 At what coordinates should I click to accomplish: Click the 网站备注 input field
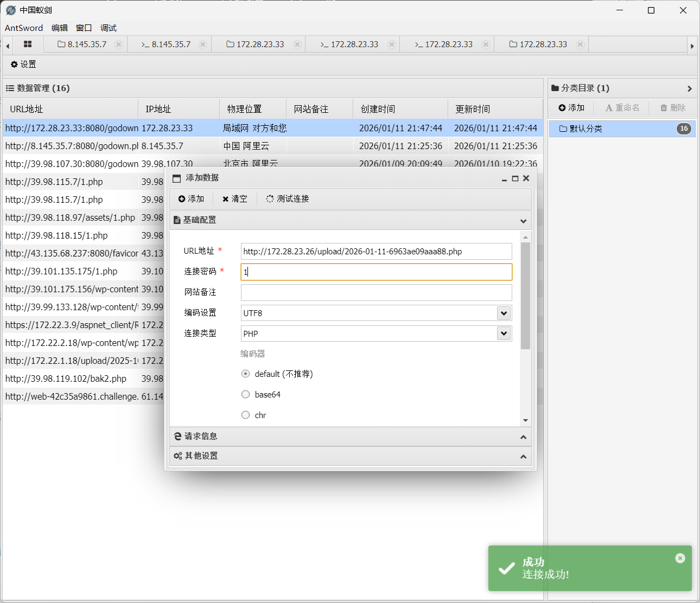(x=376, y=292)
